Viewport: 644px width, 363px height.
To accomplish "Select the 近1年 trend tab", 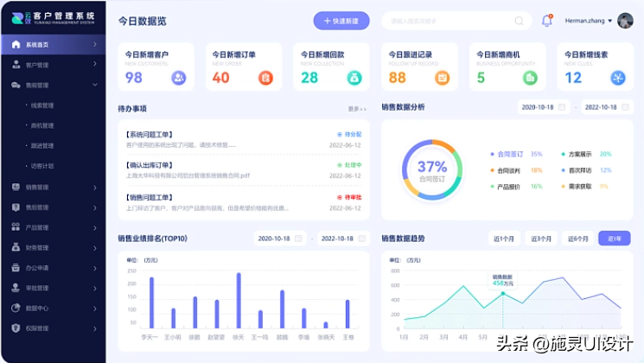I will pyautogui.click(x=615, y=239).
